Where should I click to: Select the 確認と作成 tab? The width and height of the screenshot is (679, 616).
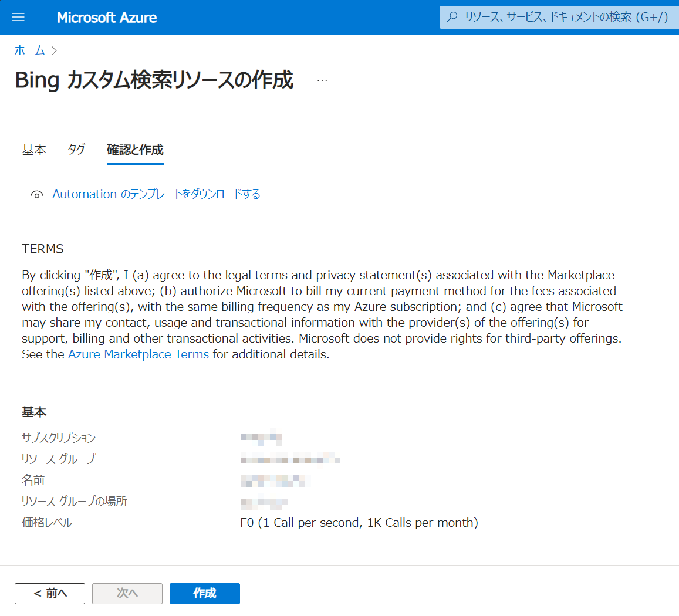(x=135, y=150)
